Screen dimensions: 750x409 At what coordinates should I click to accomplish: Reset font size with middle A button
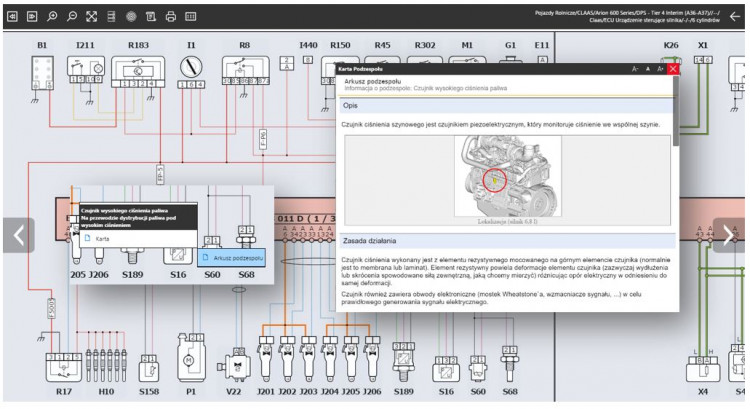coord(648,69)
